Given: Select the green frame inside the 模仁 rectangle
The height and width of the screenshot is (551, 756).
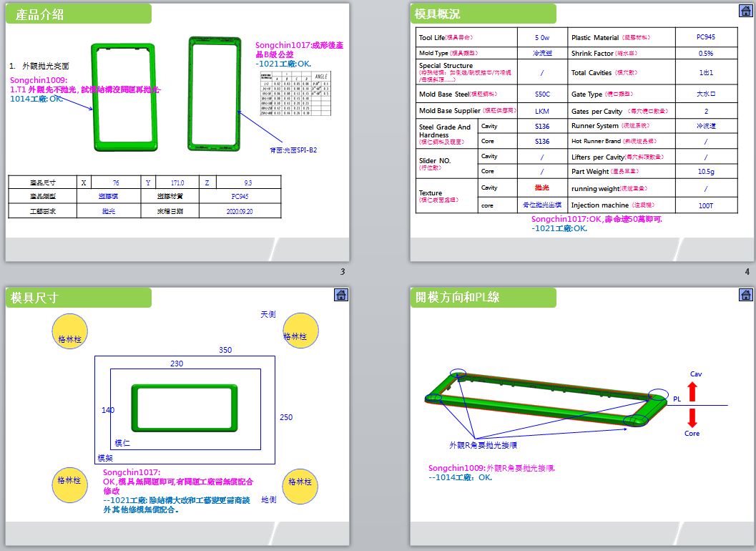Looking at the screenshot, I should (185, 409).
